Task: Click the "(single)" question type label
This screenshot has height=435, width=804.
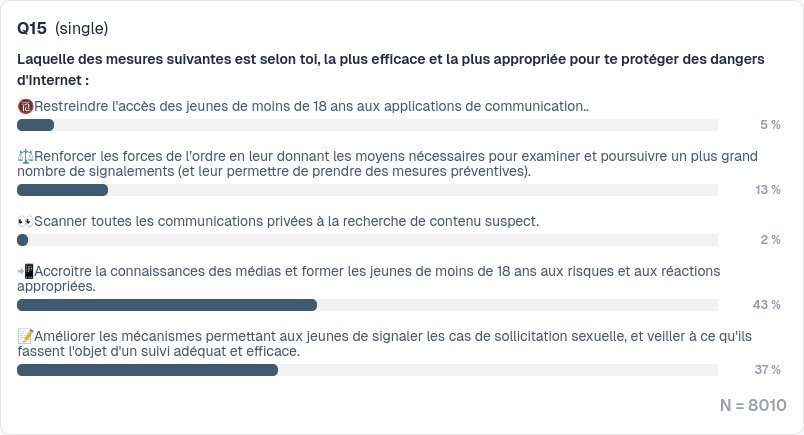Action: pyautogui.click(x=82, y=28)
